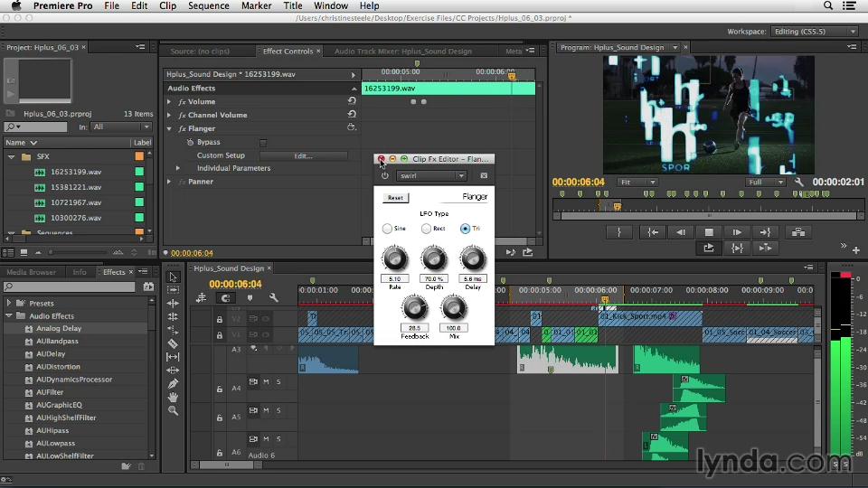
Task: Select the Pen tool
Action: click(174, 383)
